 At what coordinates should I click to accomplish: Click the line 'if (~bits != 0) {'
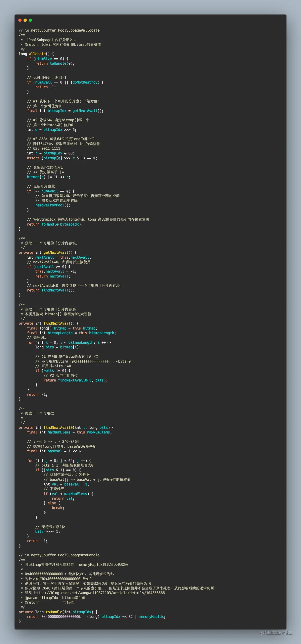coord(53,370)
